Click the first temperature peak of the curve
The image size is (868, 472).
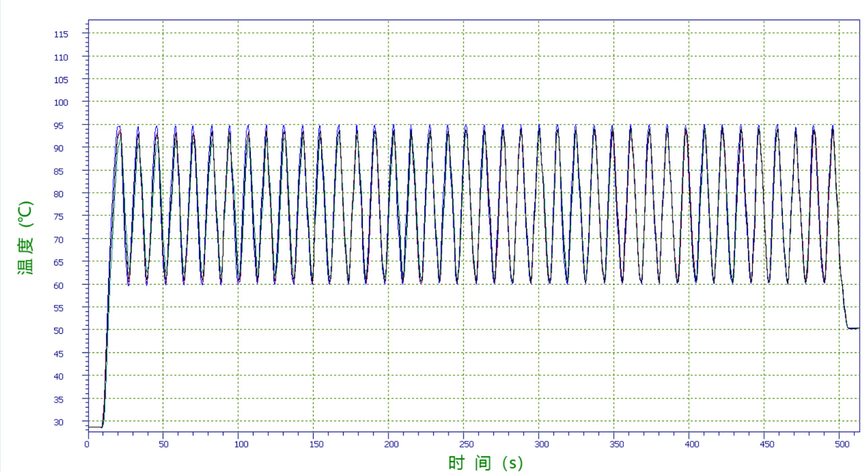119,127
